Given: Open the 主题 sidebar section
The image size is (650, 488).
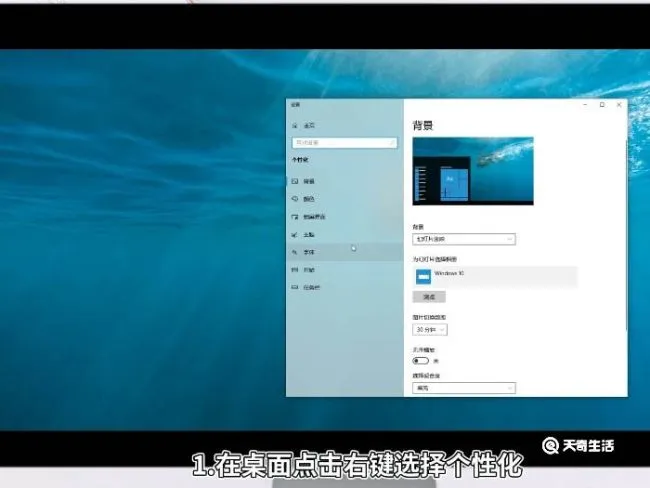Looking at the screenshot, I should coord(344,235).
